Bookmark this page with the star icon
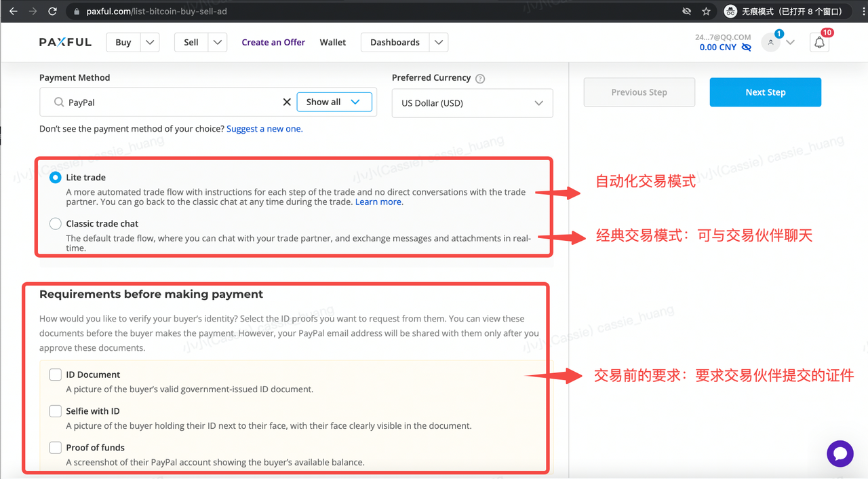Image resolution: width=868 pixels, height=479 pixels. (x=706, y=12)
